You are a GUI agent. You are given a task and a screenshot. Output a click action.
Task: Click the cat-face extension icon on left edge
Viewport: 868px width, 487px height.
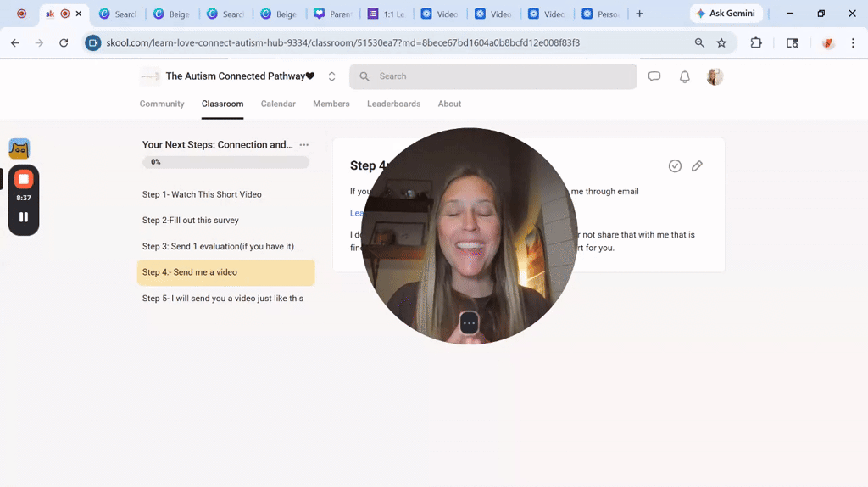(x=19, y=148)
